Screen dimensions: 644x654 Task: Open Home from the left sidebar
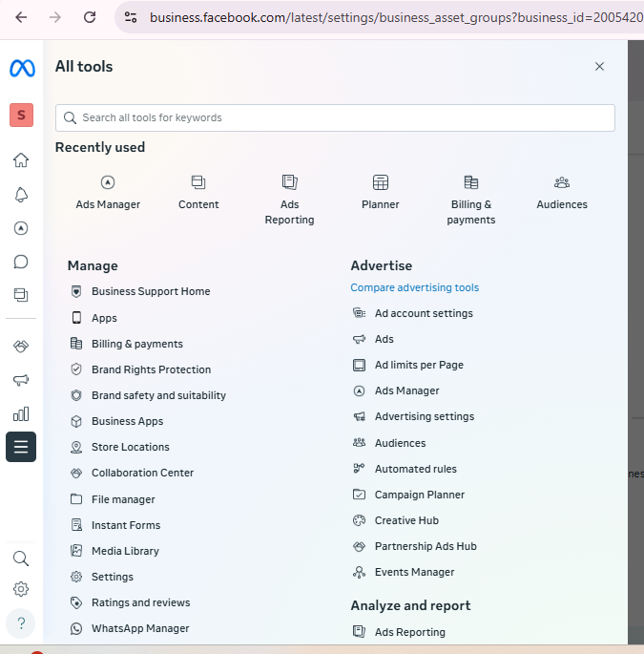(21, 160)
